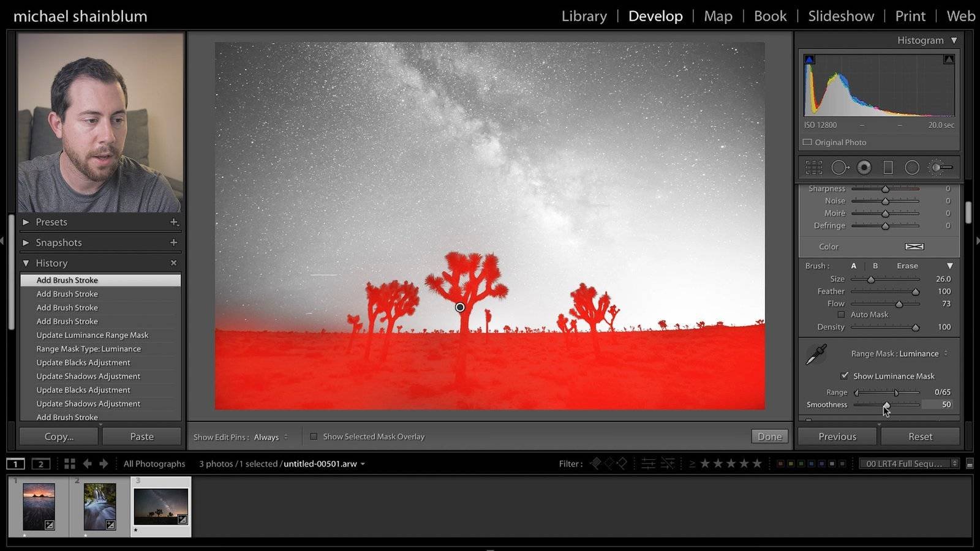980x551 pixels.
Task: Open the Show Edit Pins dropdown
Action: [270, 437]
